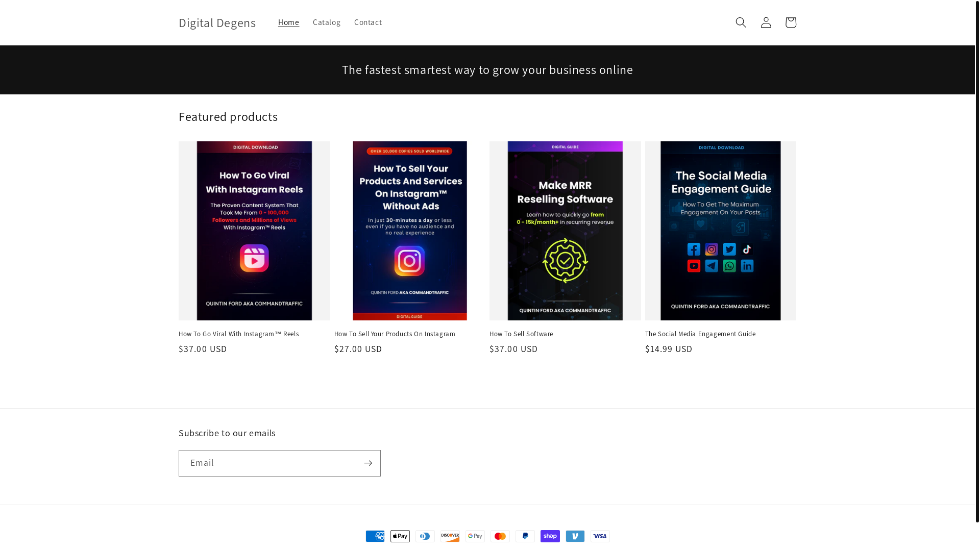Open How To Go Viral With Instagram Reels link
The height and width of the screenshot is (551, 980).
[x=239, y=334]
